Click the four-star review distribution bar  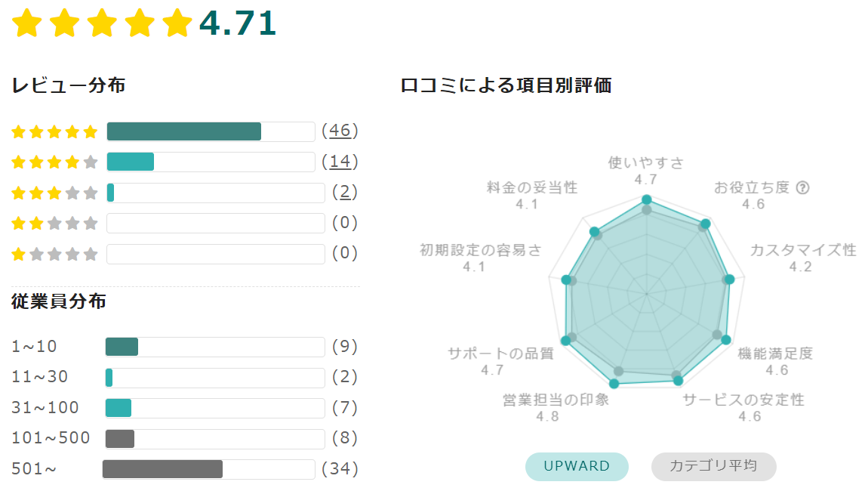point(211,162)
